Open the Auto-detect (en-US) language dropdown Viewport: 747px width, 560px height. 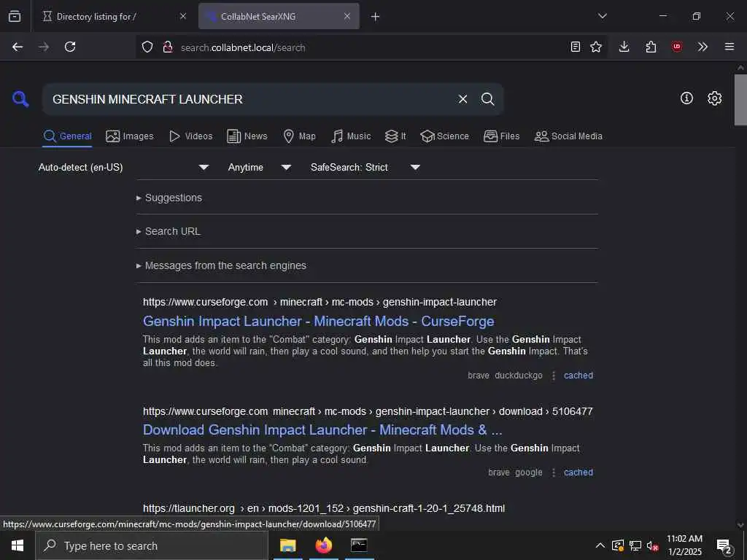point(124,167)
